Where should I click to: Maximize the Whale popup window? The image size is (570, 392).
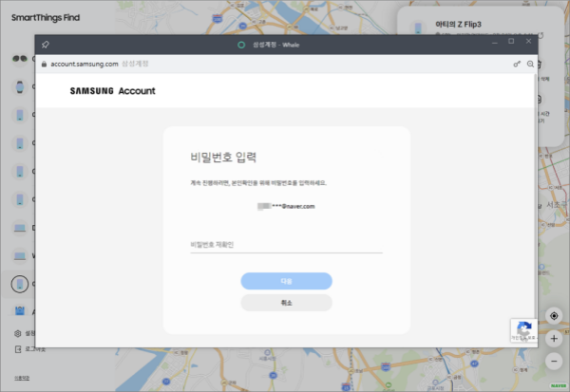511,41
